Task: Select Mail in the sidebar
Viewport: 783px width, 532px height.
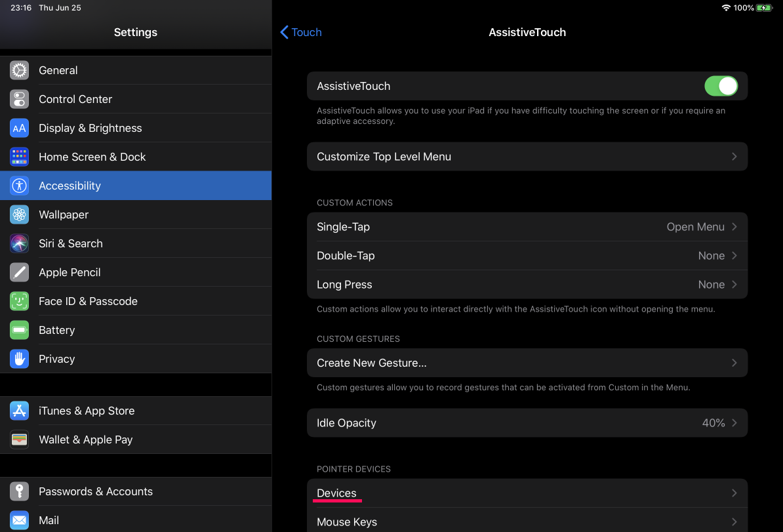Action: pyautogui.click(x=136, y=520)
